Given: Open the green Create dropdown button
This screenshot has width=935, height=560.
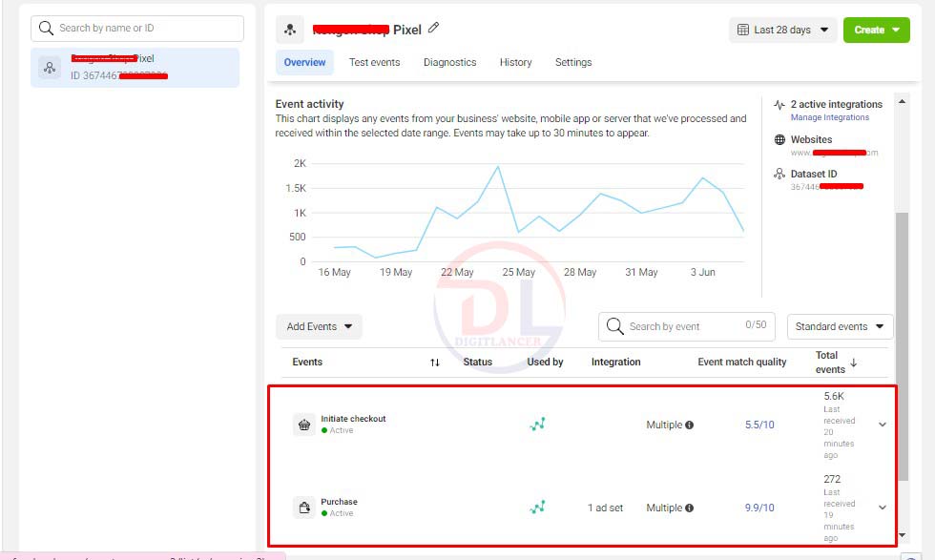Looking at the screenshot, I should (x=876, y=30).
